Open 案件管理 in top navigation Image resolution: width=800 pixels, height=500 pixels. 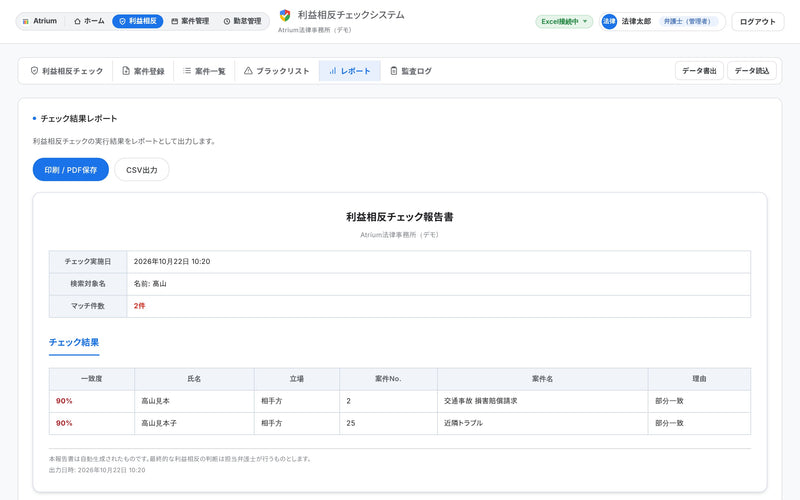click(190, 21)
